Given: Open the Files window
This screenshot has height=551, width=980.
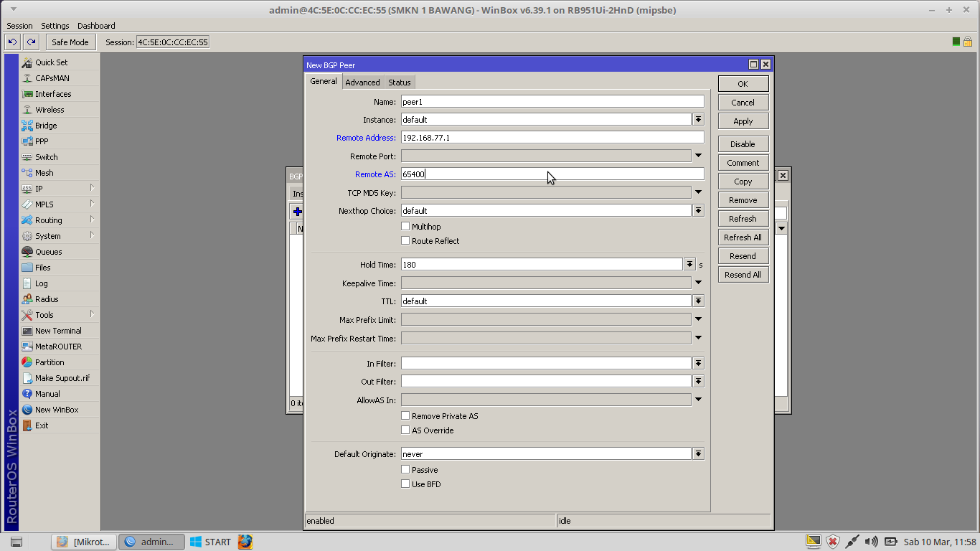Looking at the screenshot, I should coord(42,267).
